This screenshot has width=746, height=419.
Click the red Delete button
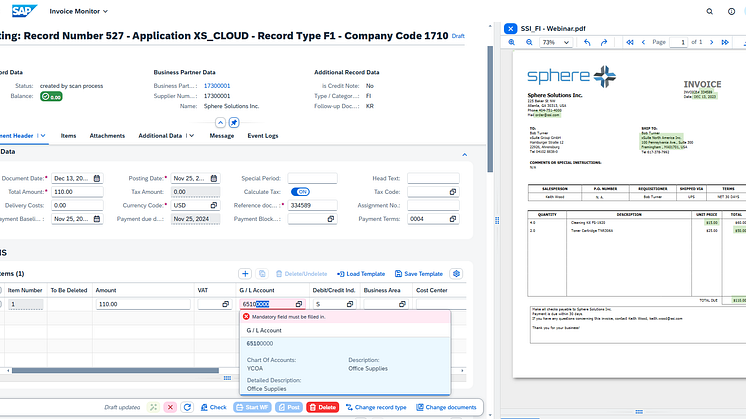click(323, 407)
